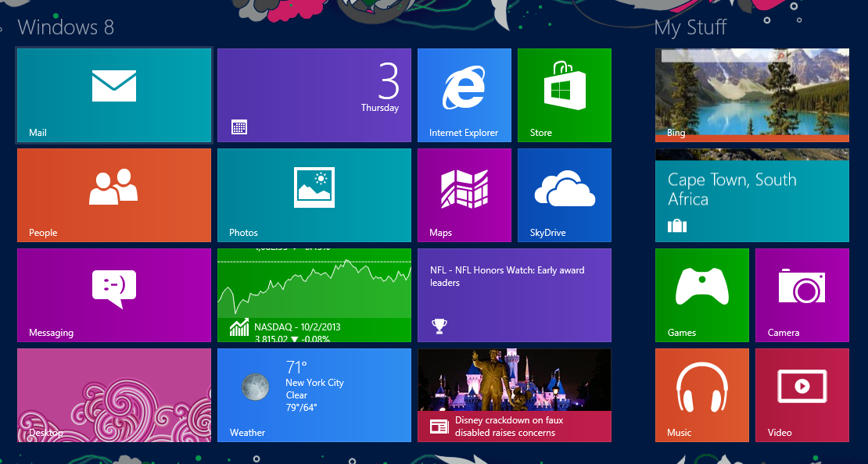868x464 pixels.
Task: Open the Maps tile
Action: 464,195
